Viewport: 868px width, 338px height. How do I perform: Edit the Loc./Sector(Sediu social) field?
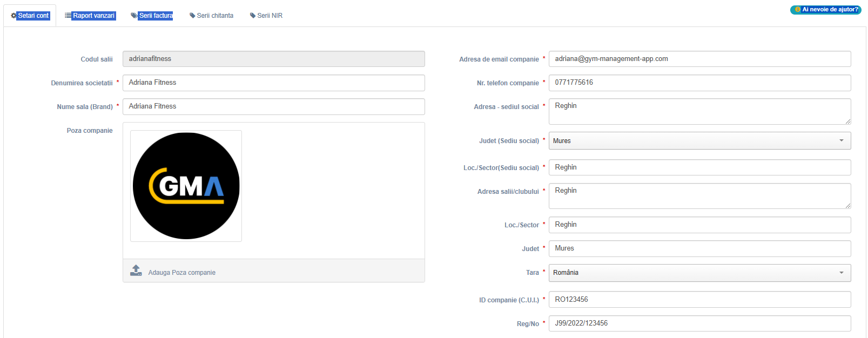[x=700, y=167]
